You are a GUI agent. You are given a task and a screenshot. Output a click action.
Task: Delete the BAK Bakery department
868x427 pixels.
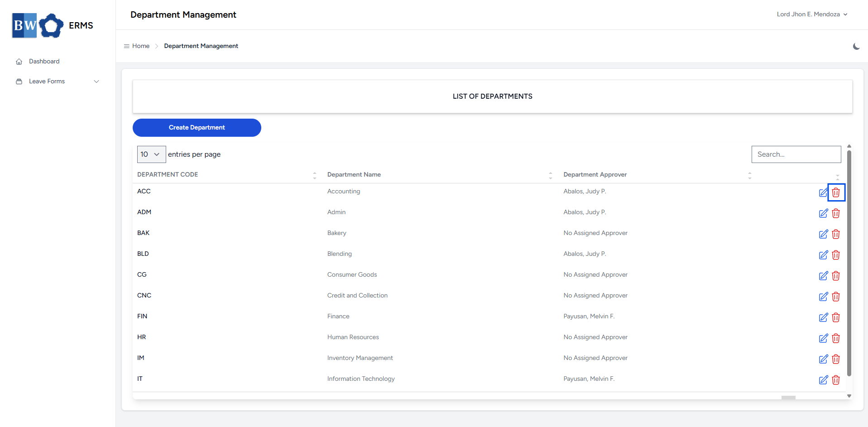tap(836, 234)
